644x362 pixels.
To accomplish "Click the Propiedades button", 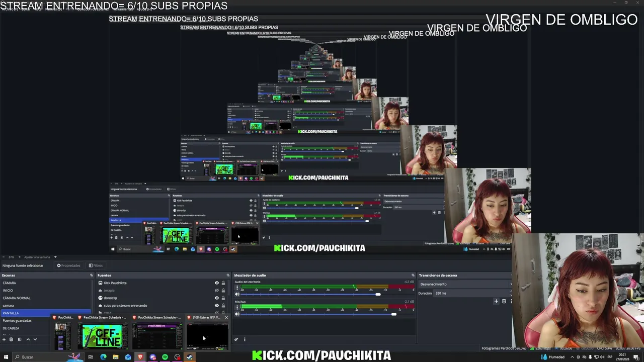I will 68,265.
